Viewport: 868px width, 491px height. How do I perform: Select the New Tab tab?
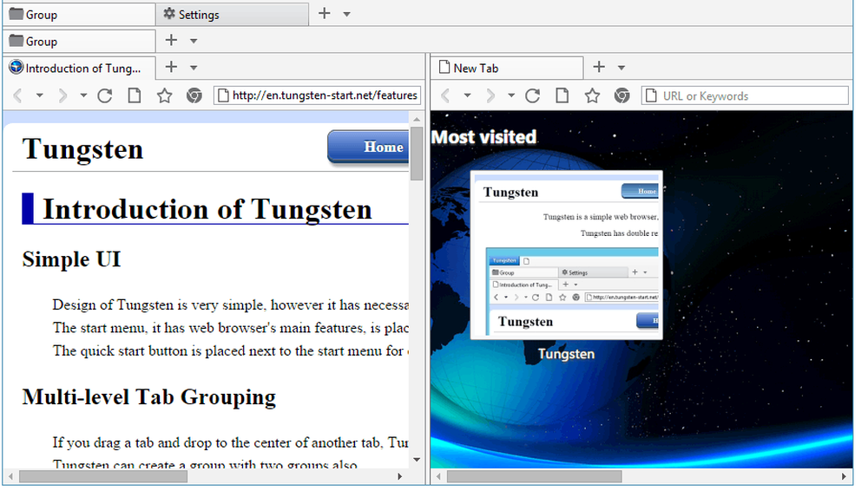[x=507, y=68]
